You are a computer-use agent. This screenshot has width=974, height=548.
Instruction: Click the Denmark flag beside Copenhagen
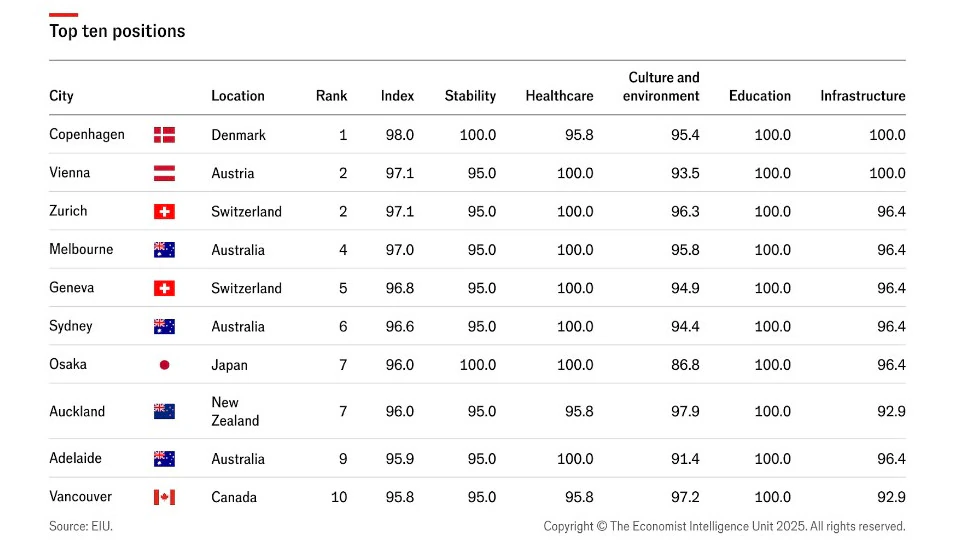(x=164, y=135)
